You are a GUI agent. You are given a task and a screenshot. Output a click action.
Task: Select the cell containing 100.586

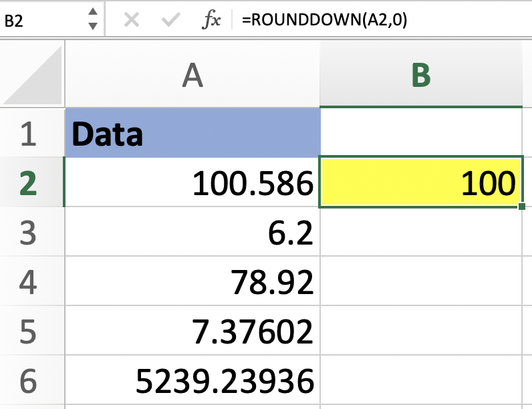tap(192, 182)
